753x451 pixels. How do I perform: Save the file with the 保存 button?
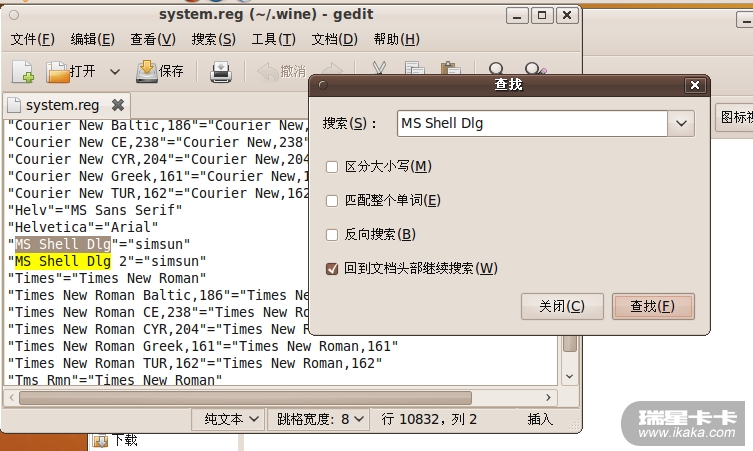(x=159, y=72)
